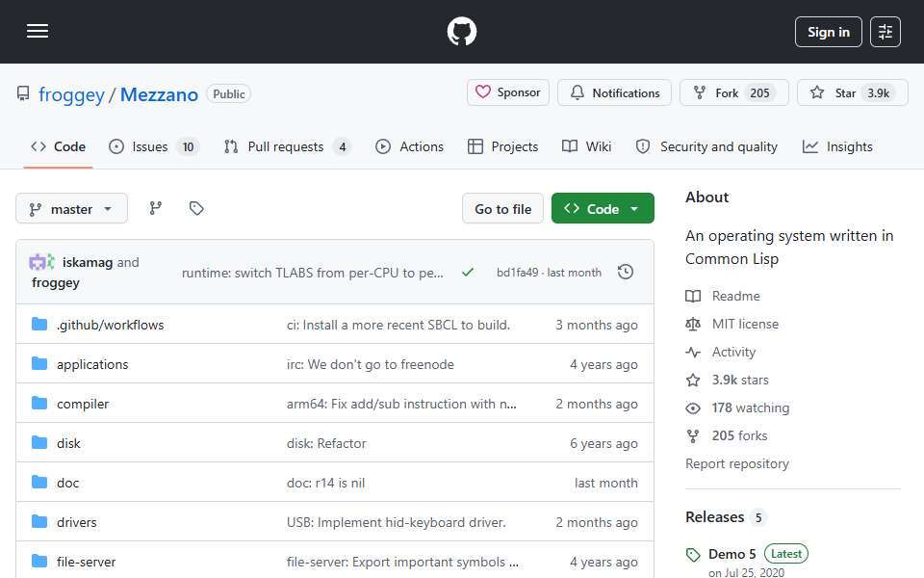The image size is (924, 578).
Task: Open the Security and quality tab
Action: point(706,146)
